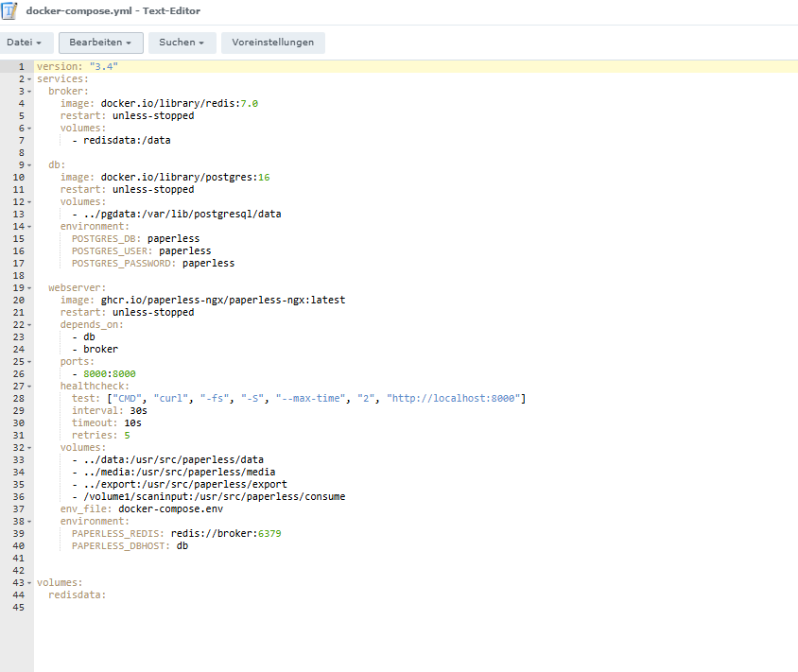Image resolution: width=798 pixels, height=672 pixels.
Task: Open the Datei menu
Action: [x=25, y=43]
